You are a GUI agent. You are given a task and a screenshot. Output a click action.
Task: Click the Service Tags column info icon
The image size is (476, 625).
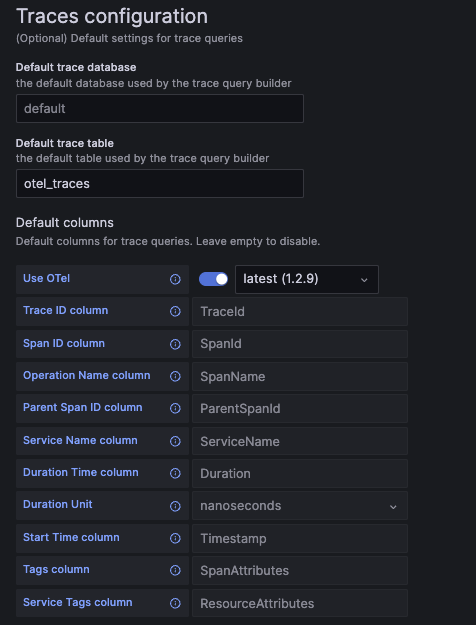[175, 603]
